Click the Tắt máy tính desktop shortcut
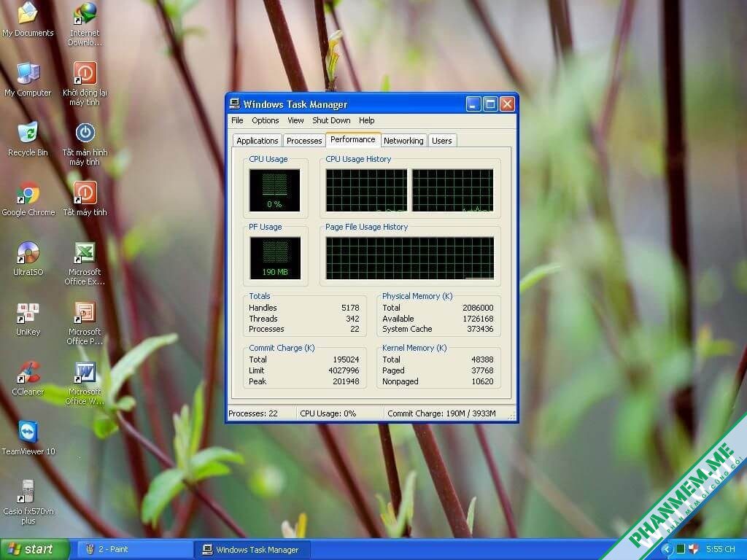The width and height of the screenshot is (747, 560). [x=85, y=199]
